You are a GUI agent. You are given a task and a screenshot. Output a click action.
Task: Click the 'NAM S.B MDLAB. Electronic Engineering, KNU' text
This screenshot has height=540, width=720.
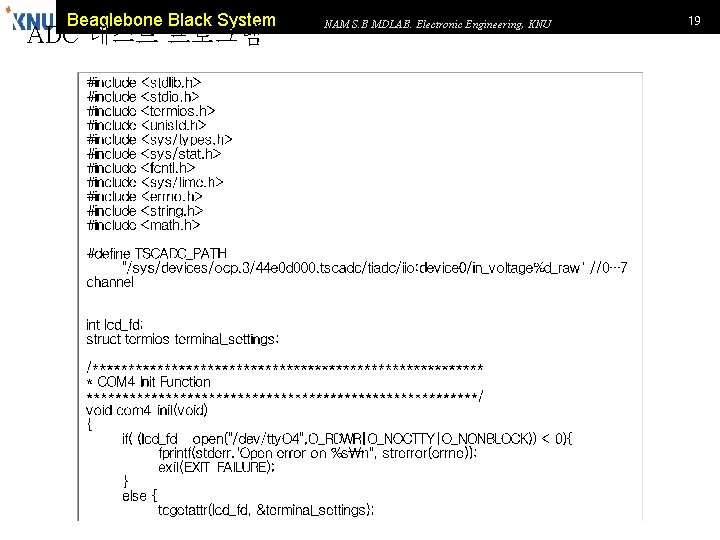click(437, 24)
